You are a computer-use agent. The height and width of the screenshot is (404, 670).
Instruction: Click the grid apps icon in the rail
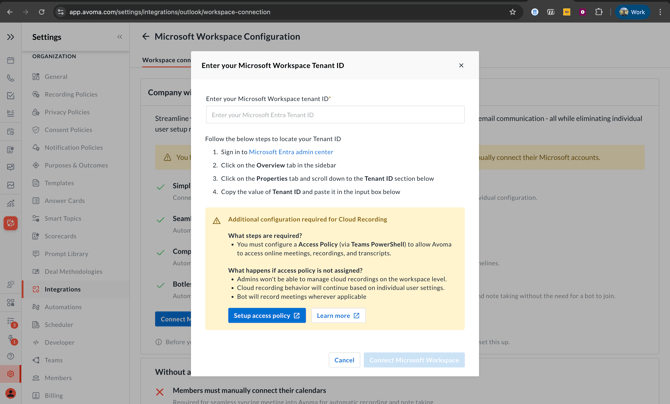[11, 303]
